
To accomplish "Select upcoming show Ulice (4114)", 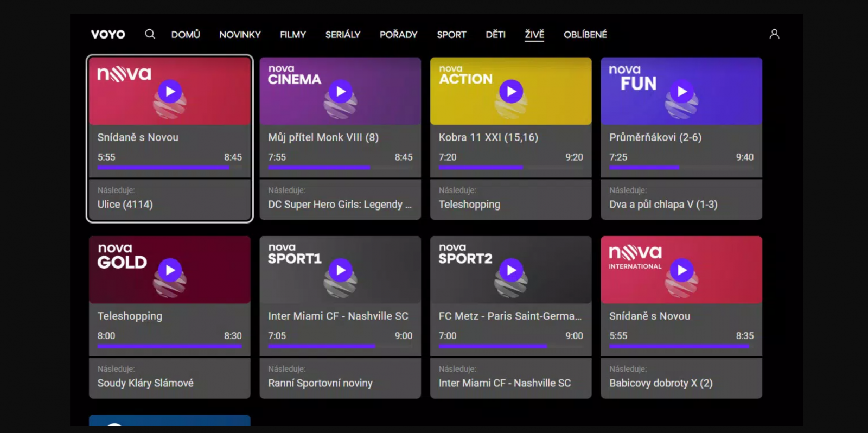I will point(125,205).
